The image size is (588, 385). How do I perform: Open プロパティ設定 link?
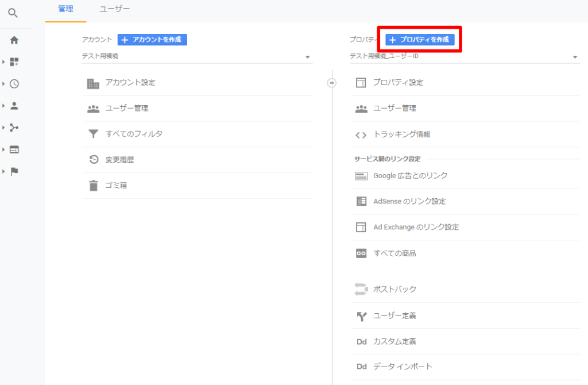coord(398,83)
